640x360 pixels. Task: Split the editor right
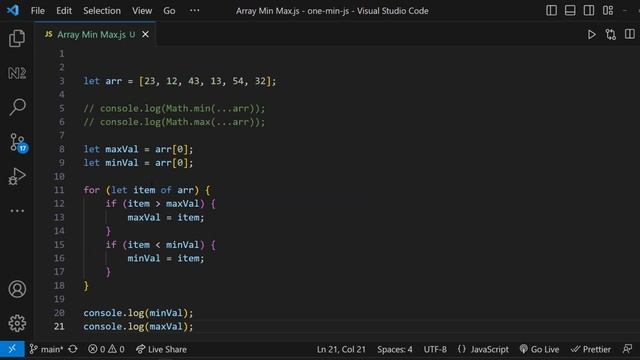click(630, 34)
